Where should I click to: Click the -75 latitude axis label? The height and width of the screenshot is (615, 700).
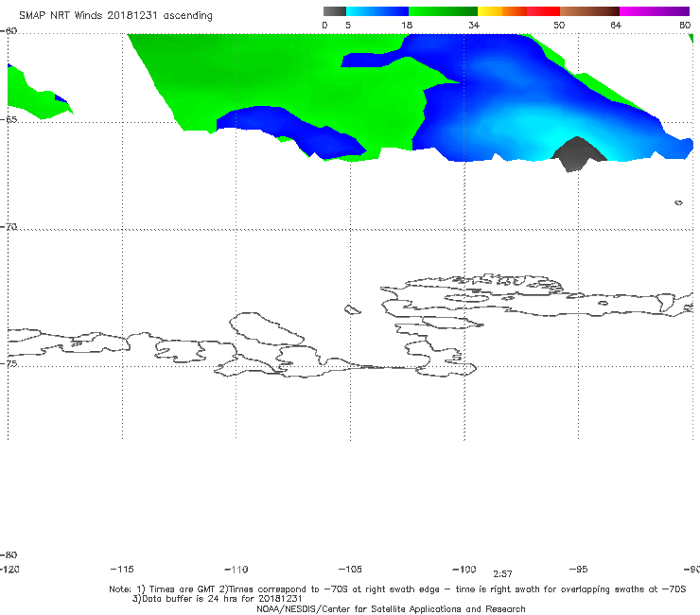[x=9, y=364]
